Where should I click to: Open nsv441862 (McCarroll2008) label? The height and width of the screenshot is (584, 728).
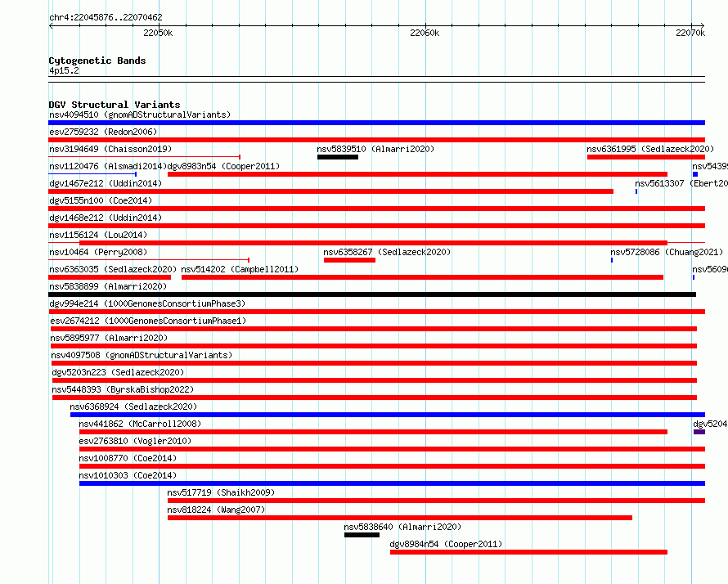point(140,424)
